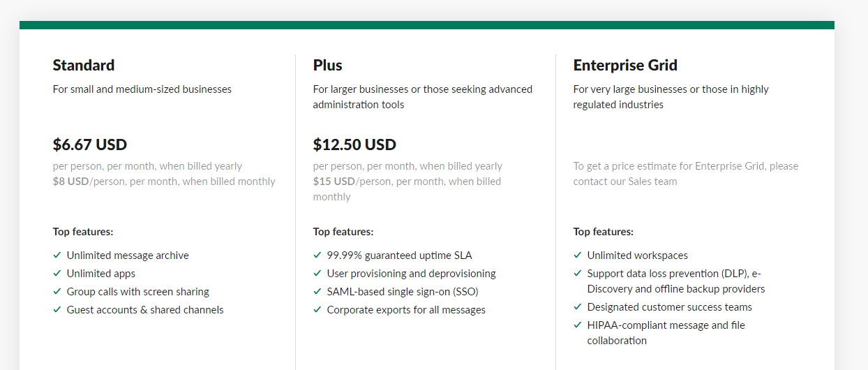Click checkmark next to 99.99% guaranteed uptime SLA
Viewport: 868px width, 370px height.
click(x=317, y=256)
